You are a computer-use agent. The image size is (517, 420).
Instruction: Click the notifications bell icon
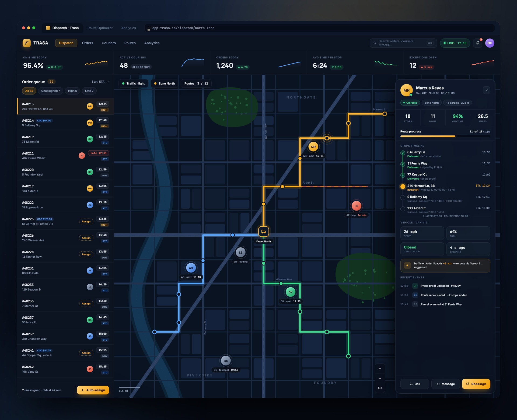(x=478, y=43)
